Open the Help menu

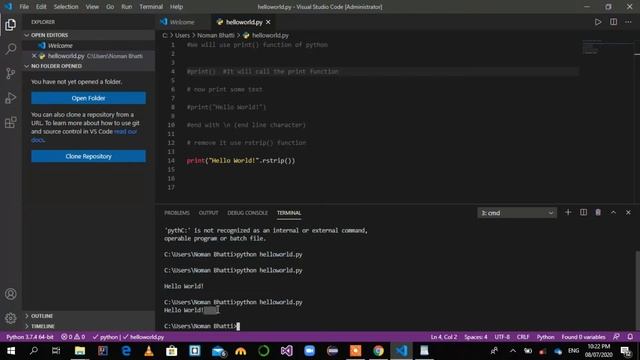[x=176, y=7]
